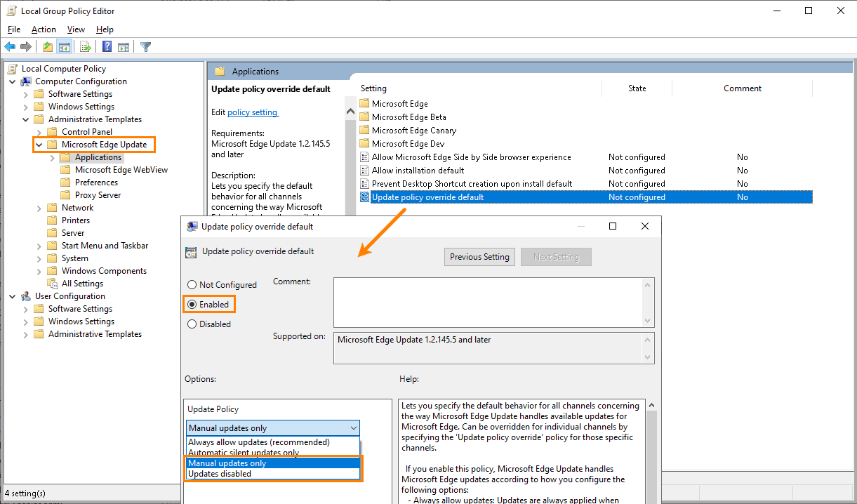Click the Back navigation arrow in the toolbar
The image size is (857, 504).
(x=10, y=46)
